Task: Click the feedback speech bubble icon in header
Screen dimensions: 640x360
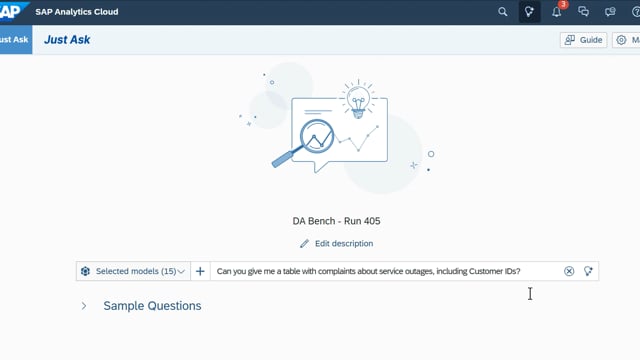Action: click(610, 12)
